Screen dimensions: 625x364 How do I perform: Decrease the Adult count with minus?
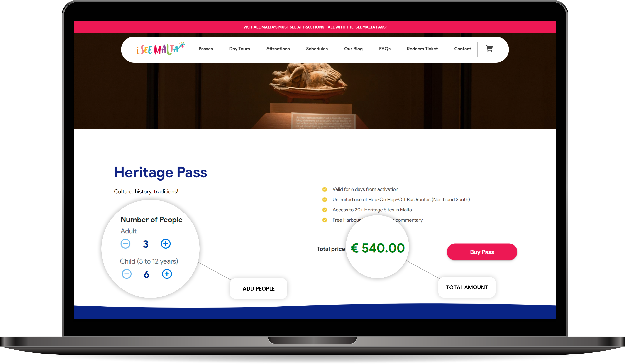[125, 244]
